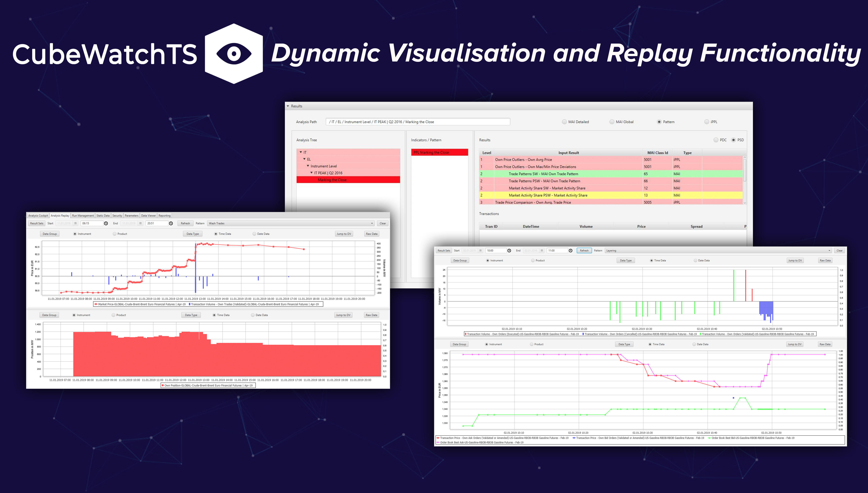Click Result Sets button in Wash Trades window

click(37, 224)
